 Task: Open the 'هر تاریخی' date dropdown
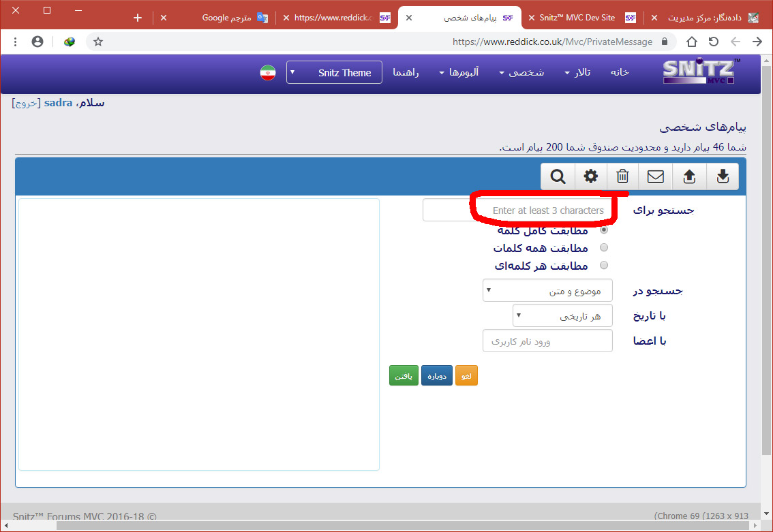click(x=562, y=316)
